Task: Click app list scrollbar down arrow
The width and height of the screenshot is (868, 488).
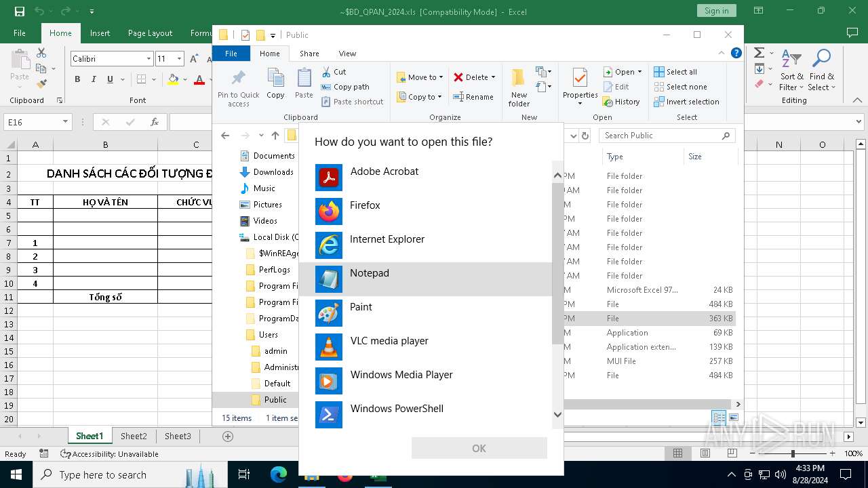Action: click(x=558, y=415)
